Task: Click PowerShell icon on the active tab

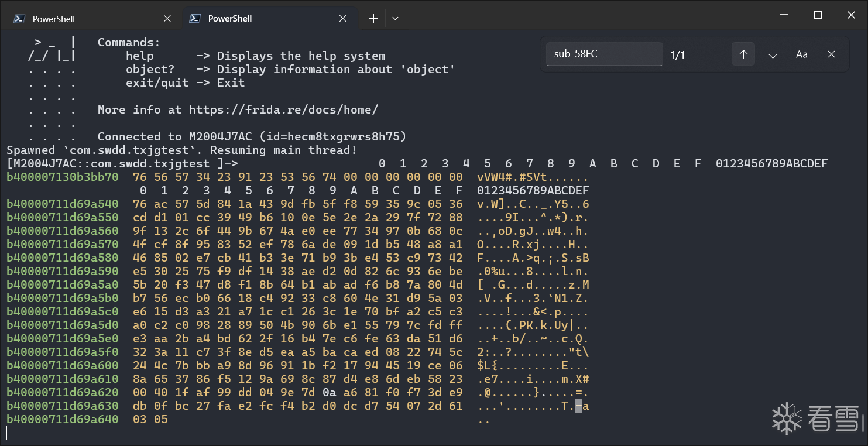Action: click(x=195, y=19)
